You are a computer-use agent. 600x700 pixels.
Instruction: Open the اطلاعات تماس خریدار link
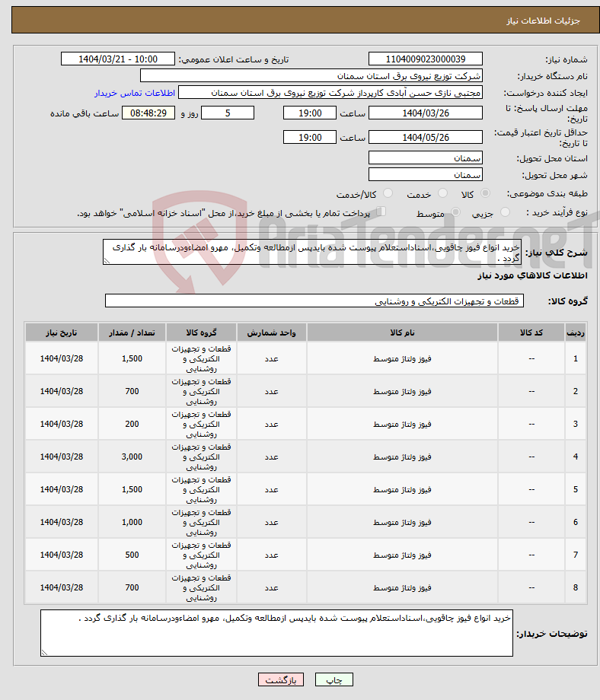tap(135, 93)
